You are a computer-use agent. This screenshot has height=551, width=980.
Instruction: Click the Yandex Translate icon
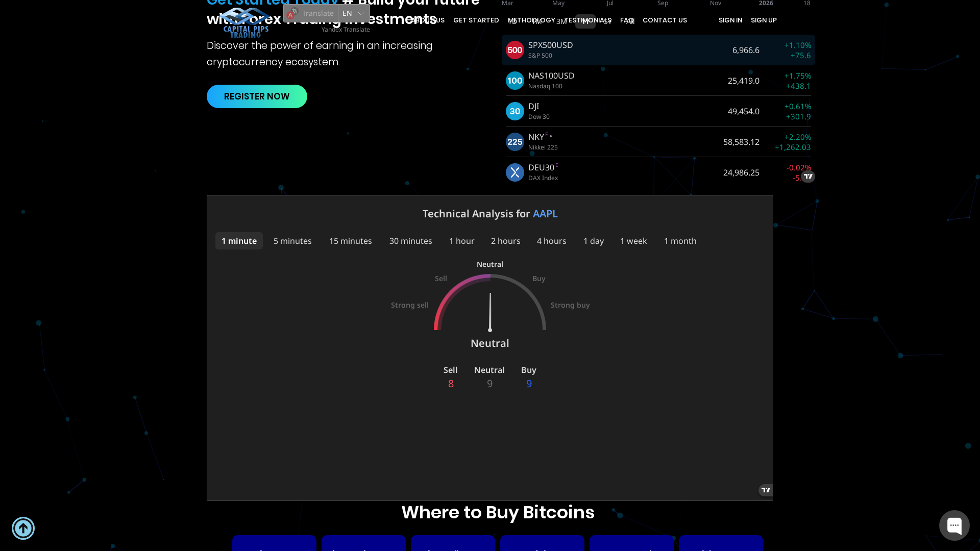(291, 13)
